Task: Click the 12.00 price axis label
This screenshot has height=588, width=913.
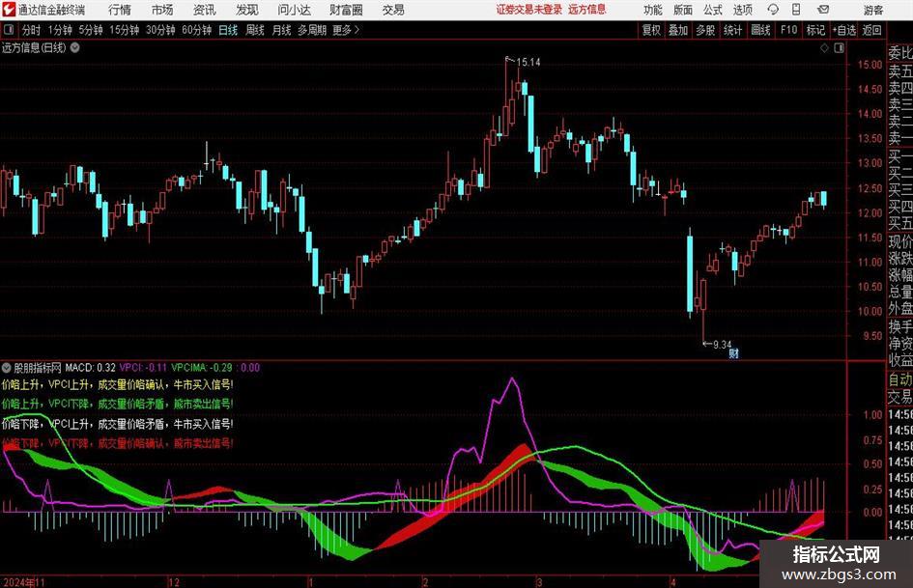Action: click(x=870, y=213)
